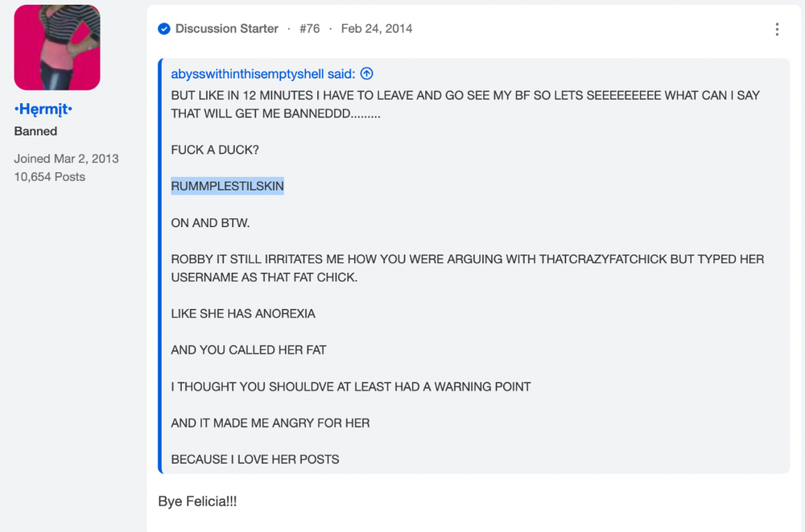Click the ON AND BTW. quoted line

pos(210,223)
